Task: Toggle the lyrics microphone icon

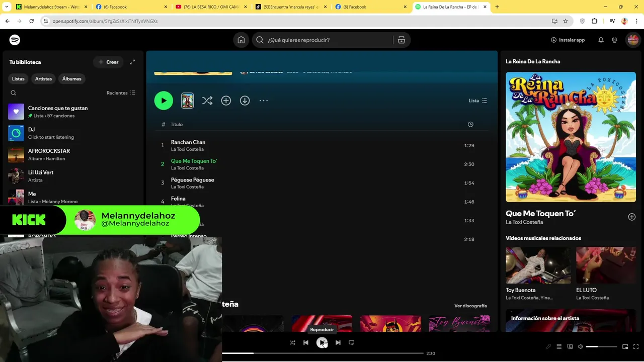Action: [x=548, y=346]
